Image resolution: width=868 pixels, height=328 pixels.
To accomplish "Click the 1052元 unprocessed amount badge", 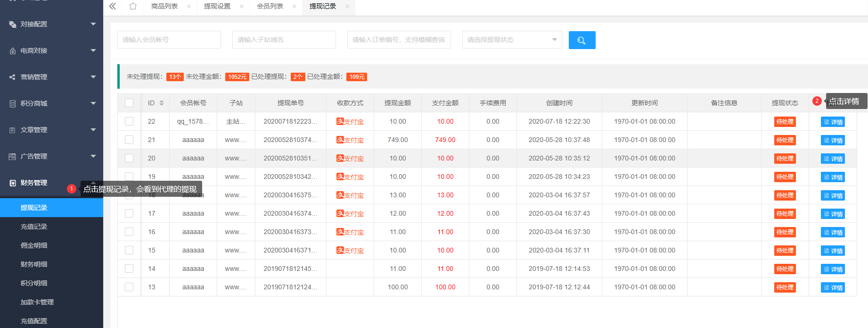I will tap(237, 77).
